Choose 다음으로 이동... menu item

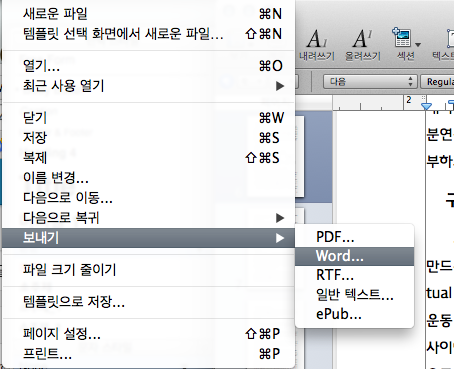pos(148,198)
